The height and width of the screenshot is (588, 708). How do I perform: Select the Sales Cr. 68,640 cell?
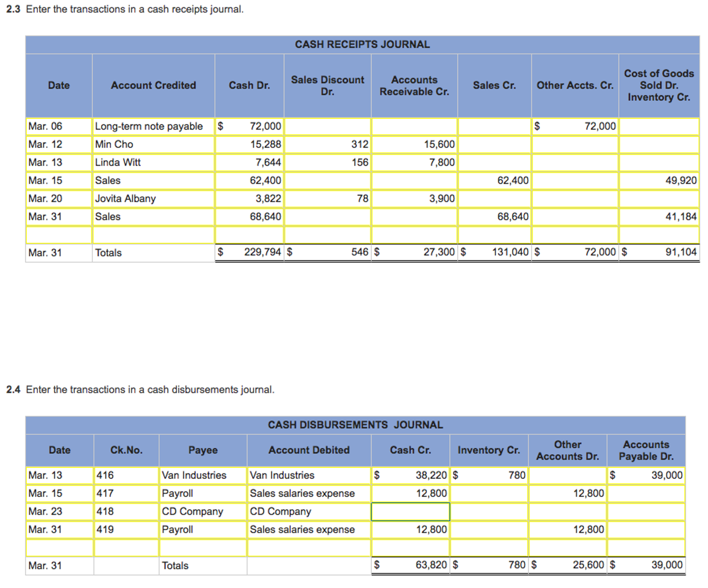494,217
